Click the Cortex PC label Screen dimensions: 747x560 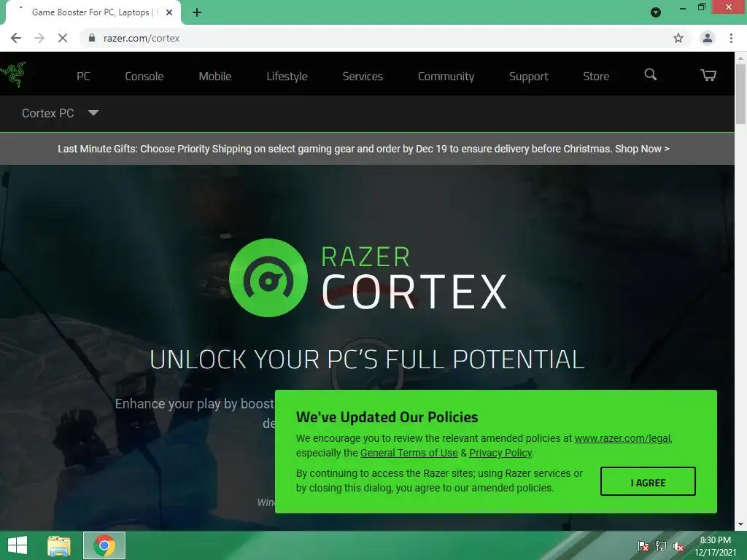point(47,113)
